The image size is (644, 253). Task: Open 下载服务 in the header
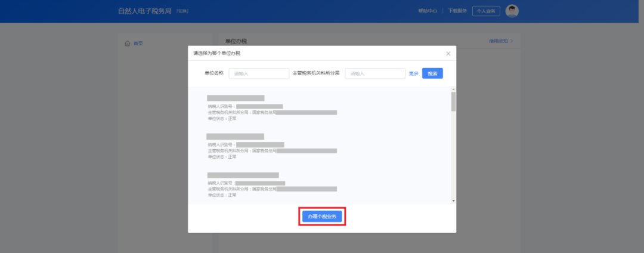point(457,11)
